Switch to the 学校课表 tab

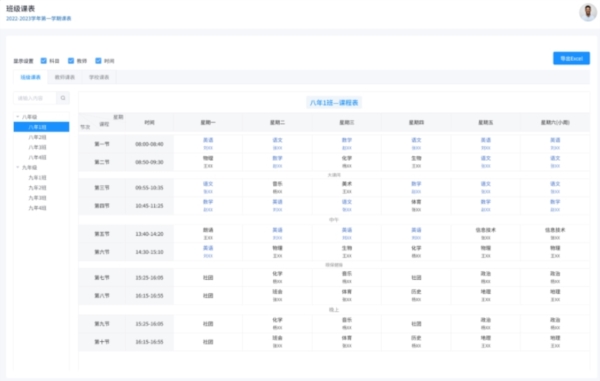99,77
